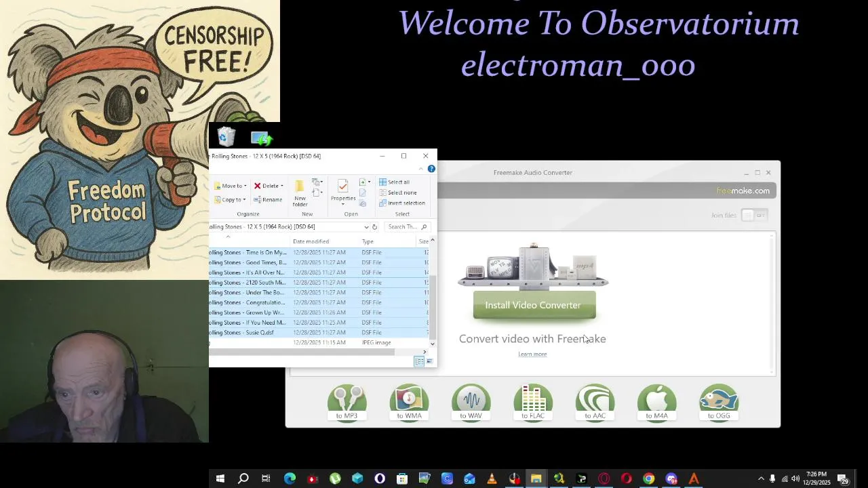
Task: Open the Move to dropdown in Explorer
Action: 231,186
